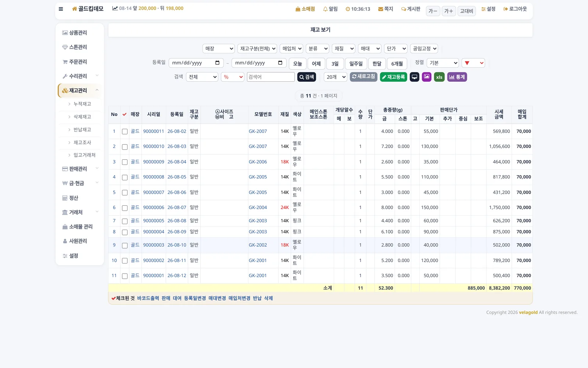The width and height of the screenshot is (588, 368).
Task: Toggle the hamburger menu icon
Action: click(61, 9)
